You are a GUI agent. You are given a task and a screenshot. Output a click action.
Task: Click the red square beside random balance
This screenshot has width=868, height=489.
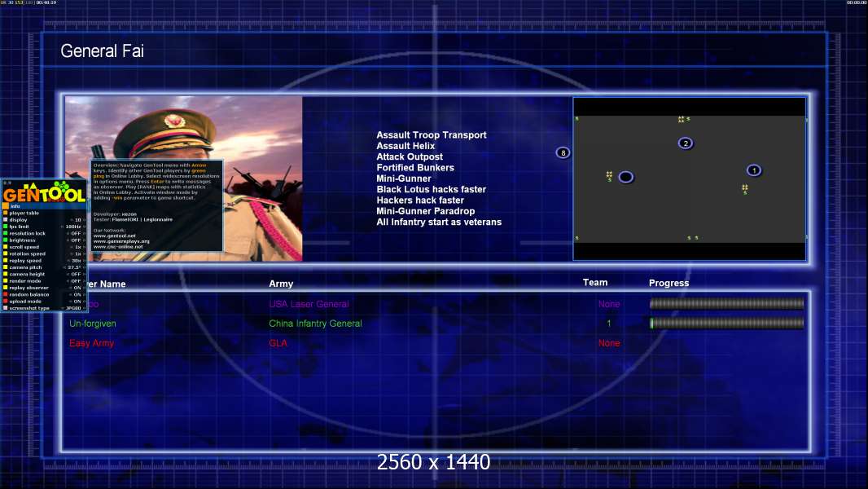(6, 294)
